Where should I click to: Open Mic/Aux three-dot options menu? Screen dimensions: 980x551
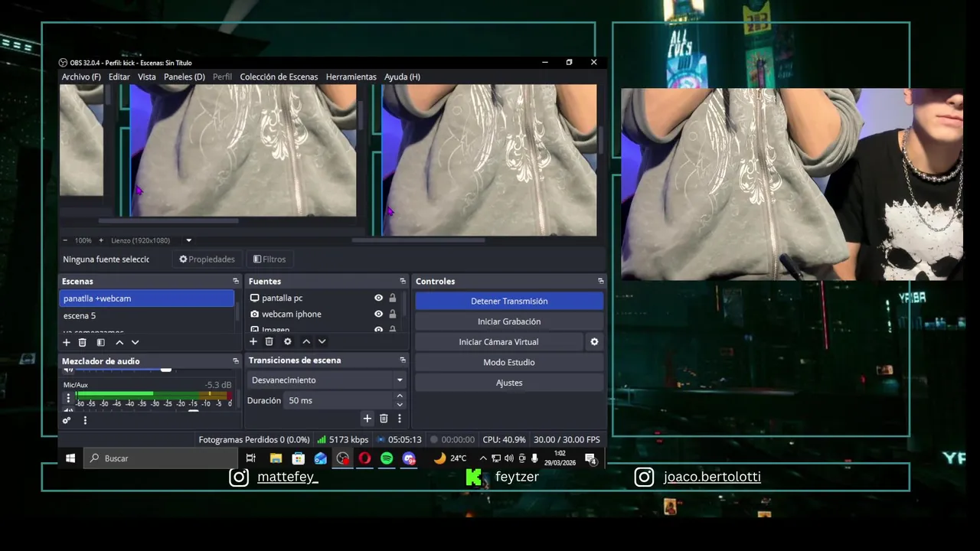pyautogui.click(x=68, y=398)
